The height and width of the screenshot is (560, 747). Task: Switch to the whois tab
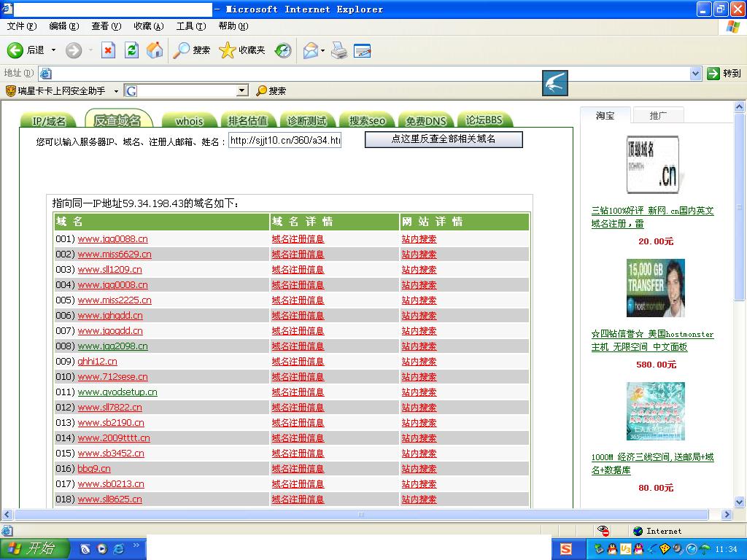[x=190, y=121]
